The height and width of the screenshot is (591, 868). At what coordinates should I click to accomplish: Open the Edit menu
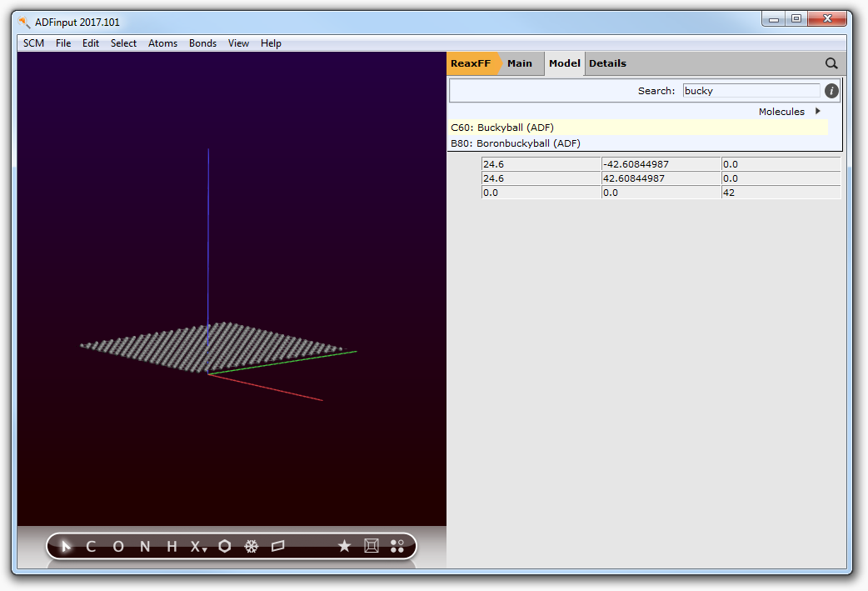[91, 43]
